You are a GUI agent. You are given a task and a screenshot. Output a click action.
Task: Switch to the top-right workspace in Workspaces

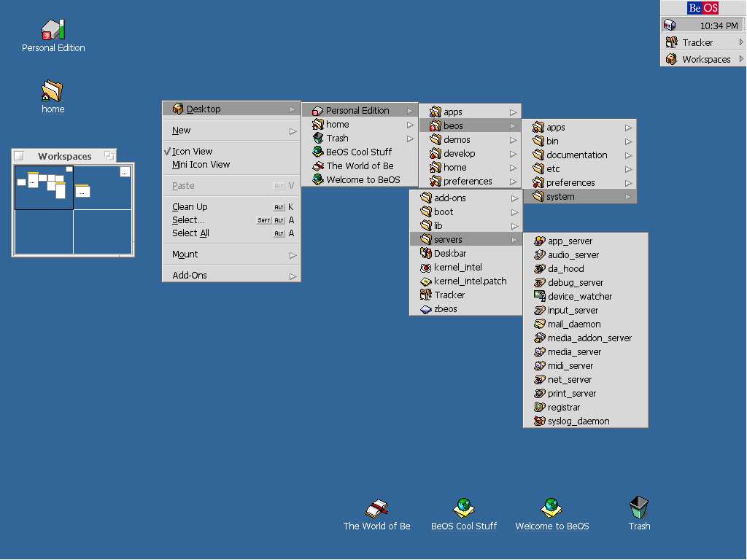tap(102, 187)
